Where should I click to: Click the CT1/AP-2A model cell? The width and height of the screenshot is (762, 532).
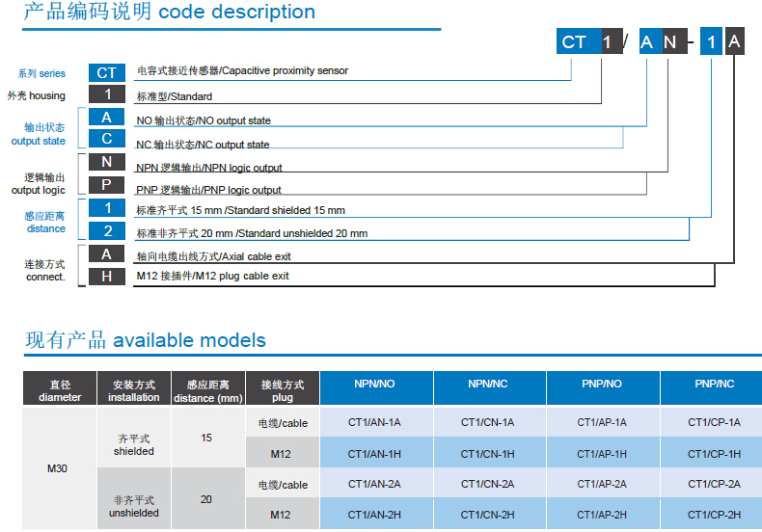pos(602,484)
